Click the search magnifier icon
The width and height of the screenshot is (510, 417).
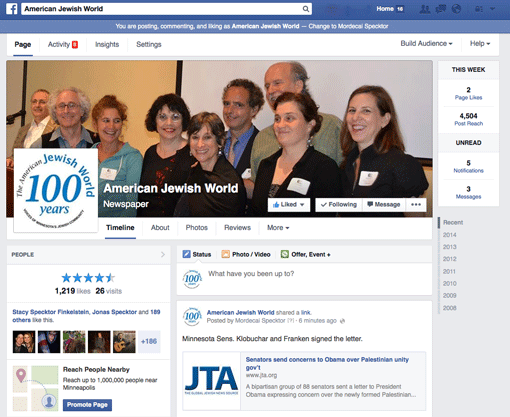pyautogui.click(x=305, y=9)
